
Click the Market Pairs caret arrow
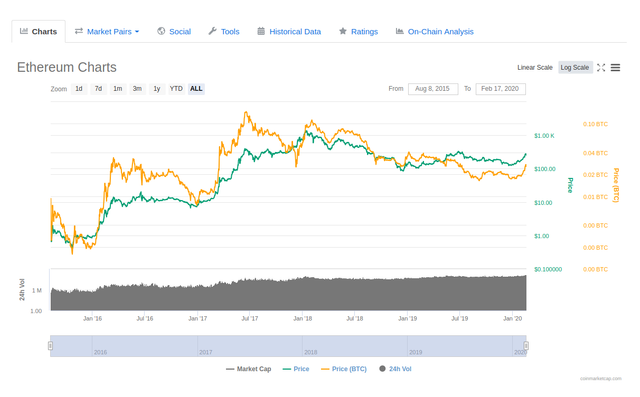137,32
